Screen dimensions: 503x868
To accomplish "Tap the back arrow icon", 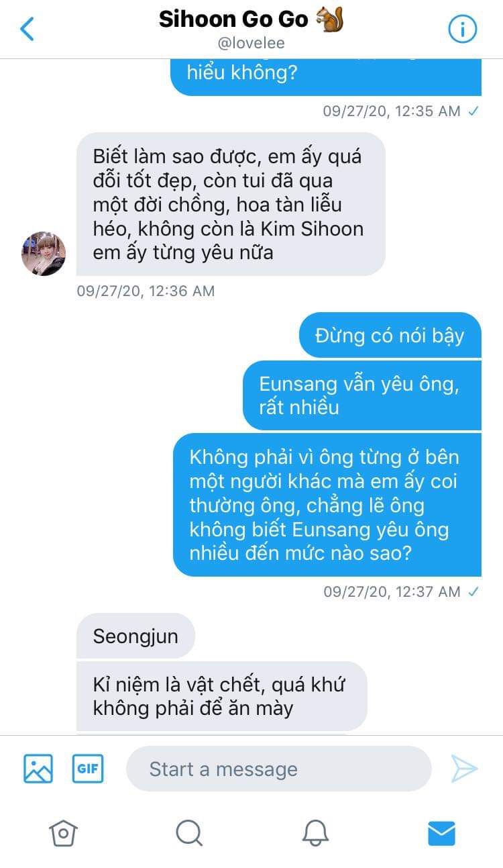I will (x=27, y=29).
